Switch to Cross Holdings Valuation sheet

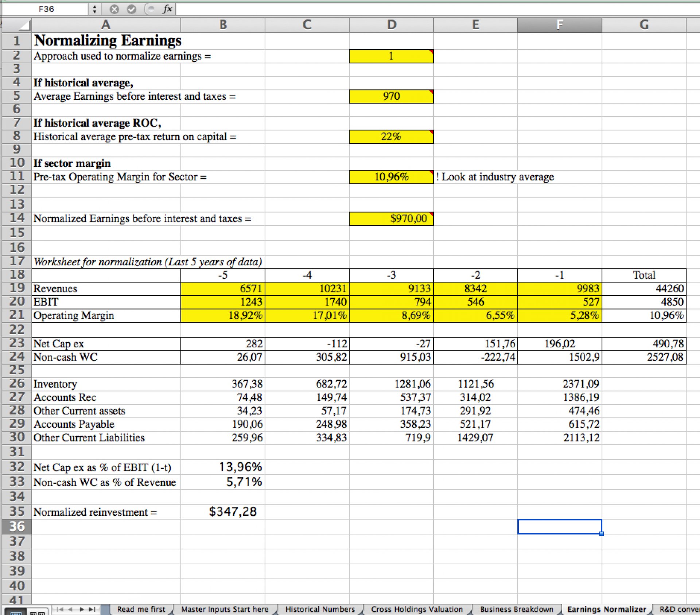point(417,609)
